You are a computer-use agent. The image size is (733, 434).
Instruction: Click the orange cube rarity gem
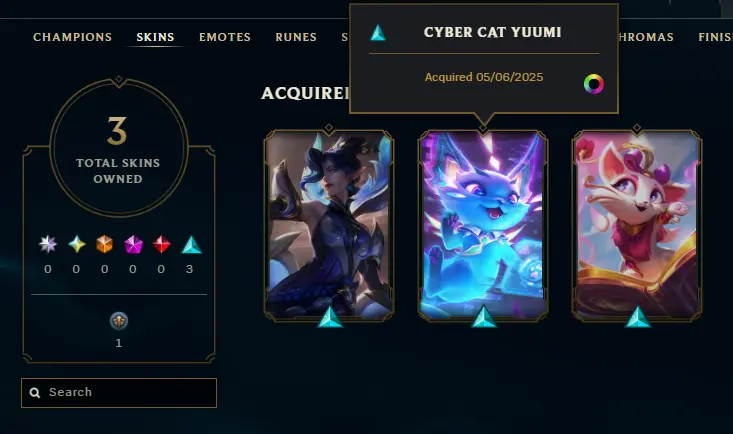105,244
